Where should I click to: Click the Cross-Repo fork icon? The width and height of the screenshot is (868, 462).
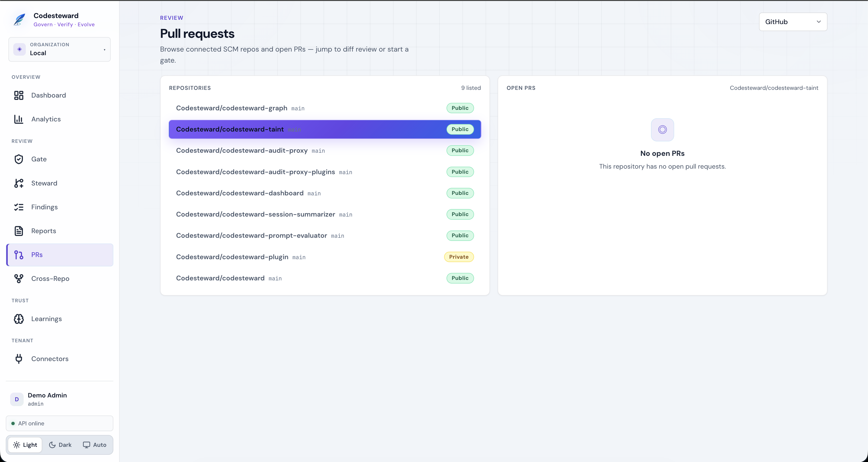point(19,279)
